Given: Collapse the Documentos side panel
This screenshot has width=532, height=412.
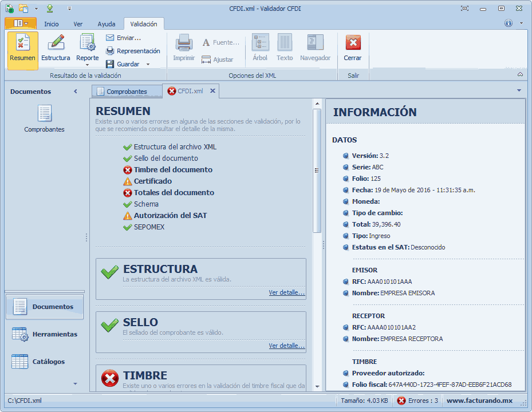Looking at the screenshot, I should [76, 92].
